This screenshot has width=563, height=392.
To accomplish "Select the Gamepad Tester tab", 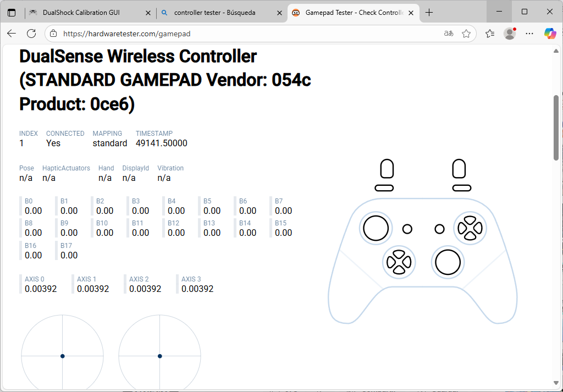I will coord(354,13).
